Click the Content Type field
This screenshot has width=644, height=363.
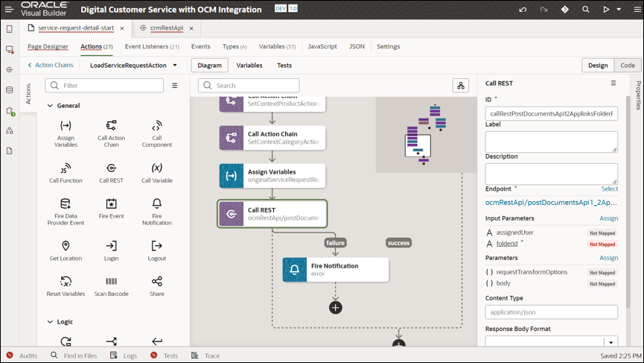(551, 312)
